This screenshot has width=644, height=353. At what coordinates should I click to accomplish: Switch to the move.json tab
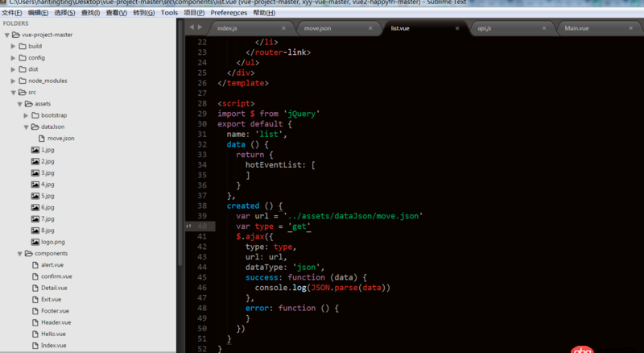pos(337,28)
